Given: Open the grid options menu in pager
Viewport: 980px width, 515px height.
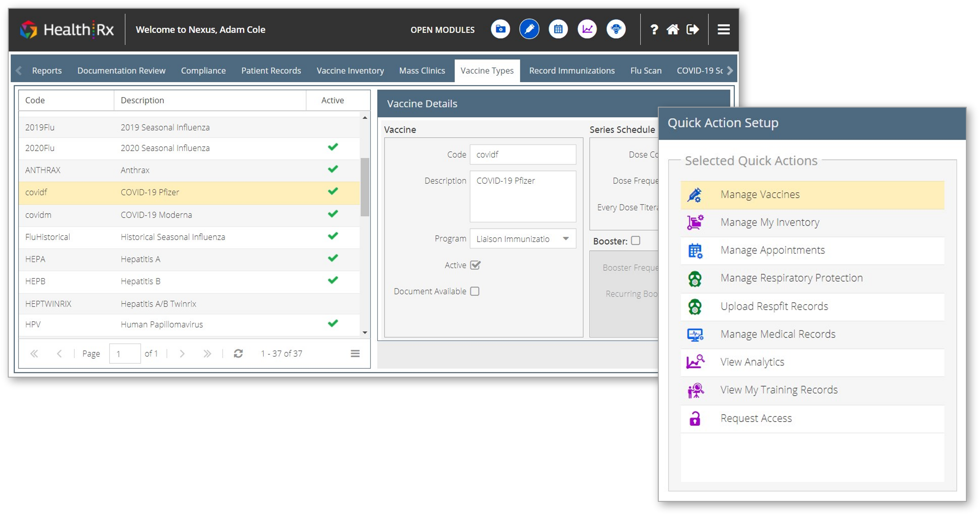Looking at the screenshot, I should pos(355,353).
